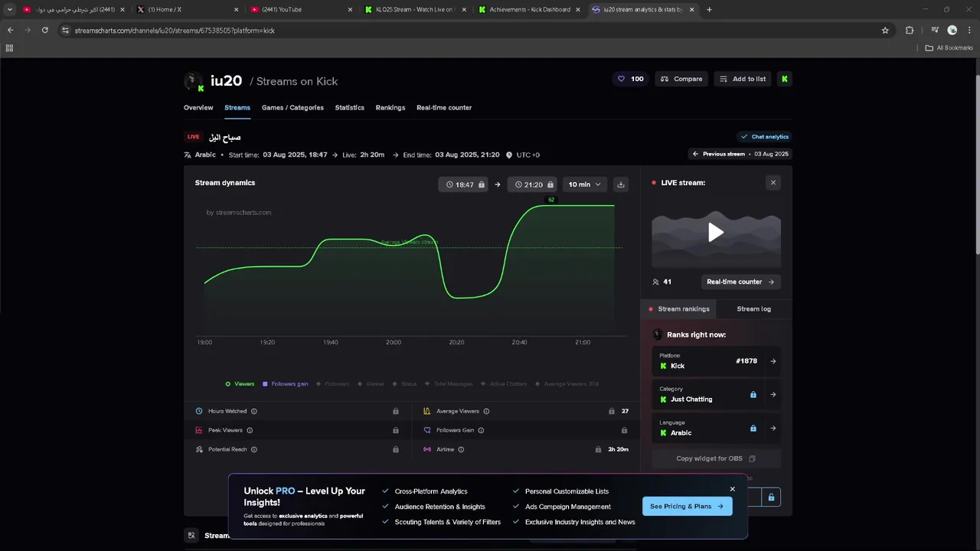Toggle the Viewers series in chart legend
This screenshot has width=980, height=551.
[x=240, y=384]
